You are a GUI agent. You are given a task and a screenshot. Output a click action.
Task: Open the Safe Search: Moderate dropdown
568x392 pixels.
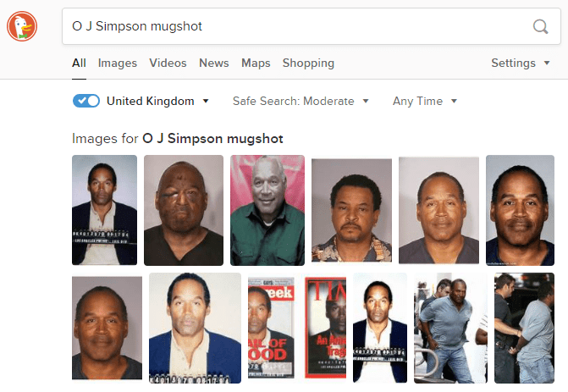coord(301,101)
